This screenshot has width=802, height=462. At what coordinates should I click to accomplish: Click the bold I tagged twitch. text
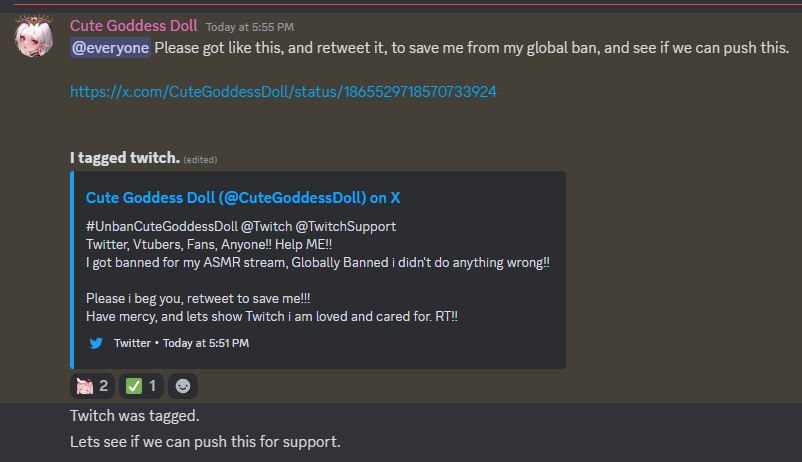tap(125, 158)
